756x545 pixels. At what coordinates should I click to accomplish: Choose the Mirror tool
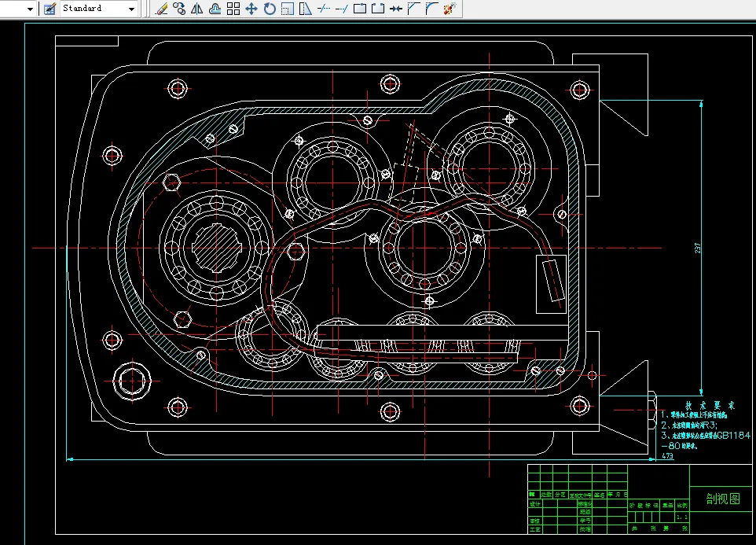[197, 9]
